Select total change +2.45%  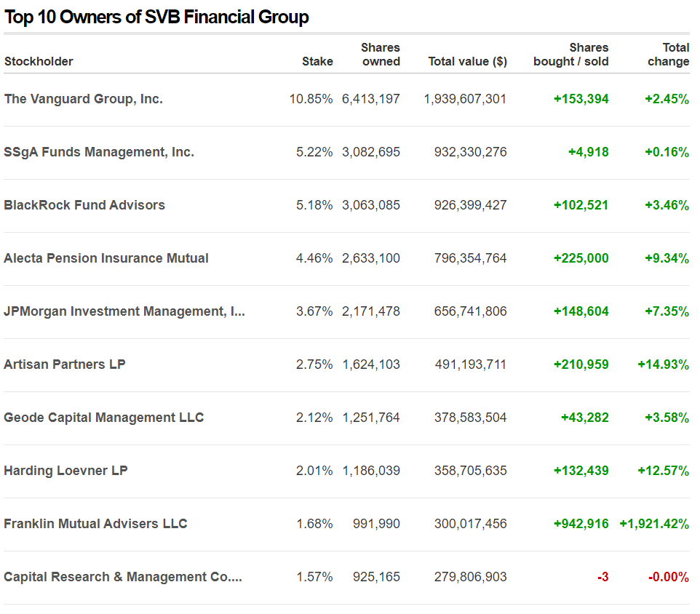tap(667, 99)
